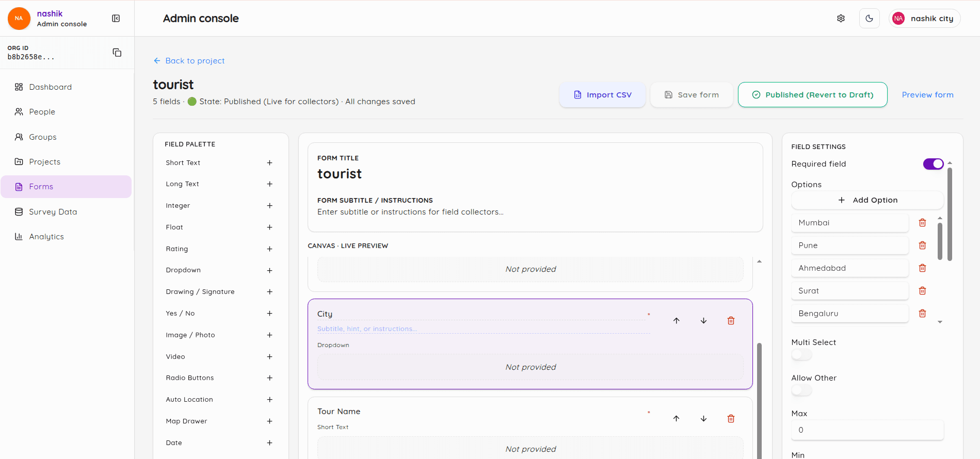This screenshot has width=980, height=459.
Task: Enable the Allow Other toggle
Action: pos(801,390)
